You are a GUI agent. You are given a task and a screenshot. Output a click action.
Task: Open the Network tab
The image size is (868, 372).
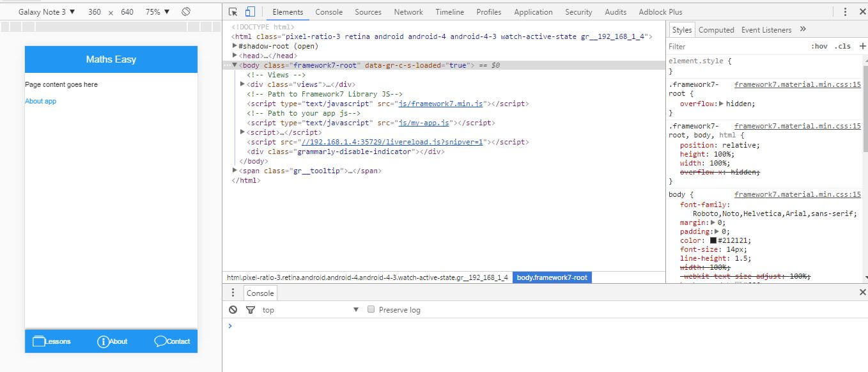[x=408, y=12]
